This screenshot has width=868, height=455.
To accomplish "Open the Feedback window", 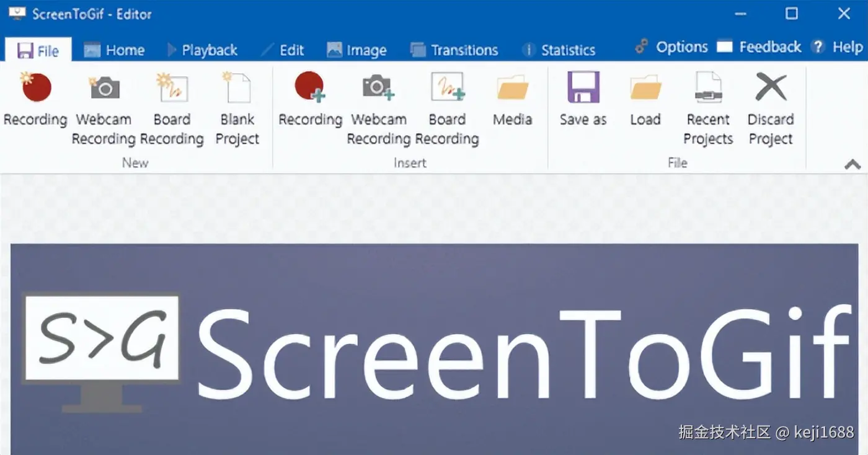I will click(x=759, y=47).
